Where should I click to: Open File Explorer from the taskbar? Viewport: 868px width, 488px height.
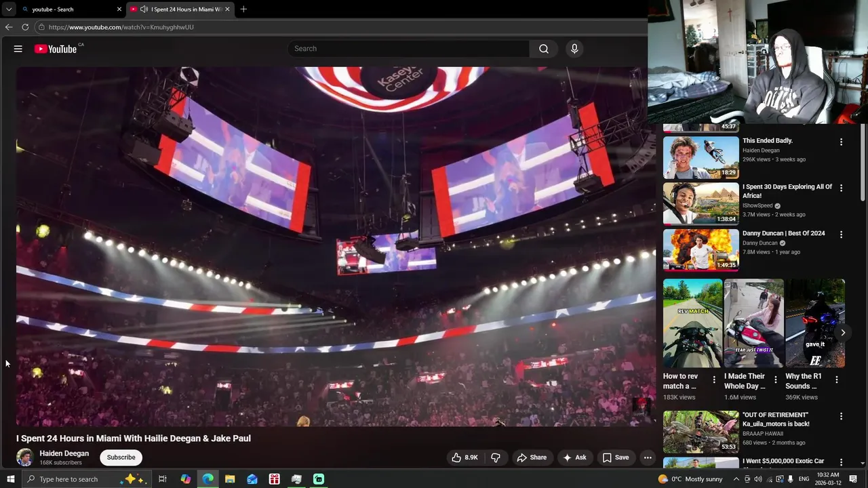[230, 479]
